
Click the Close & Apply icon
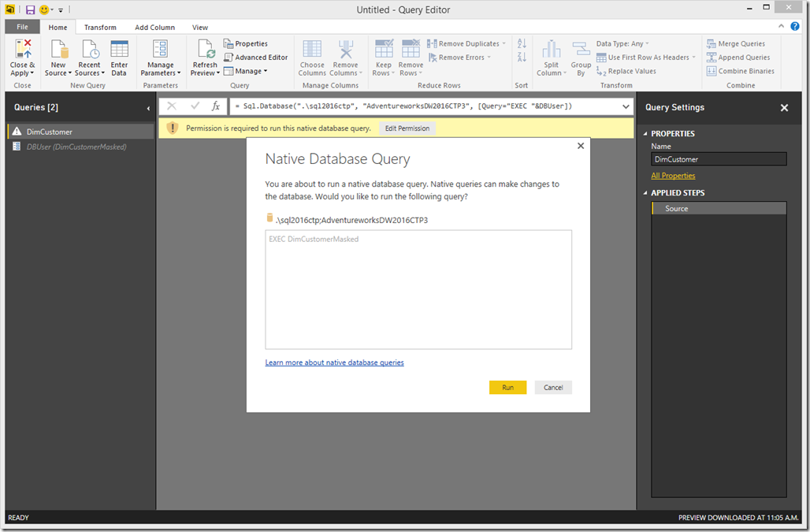(23, 49)
